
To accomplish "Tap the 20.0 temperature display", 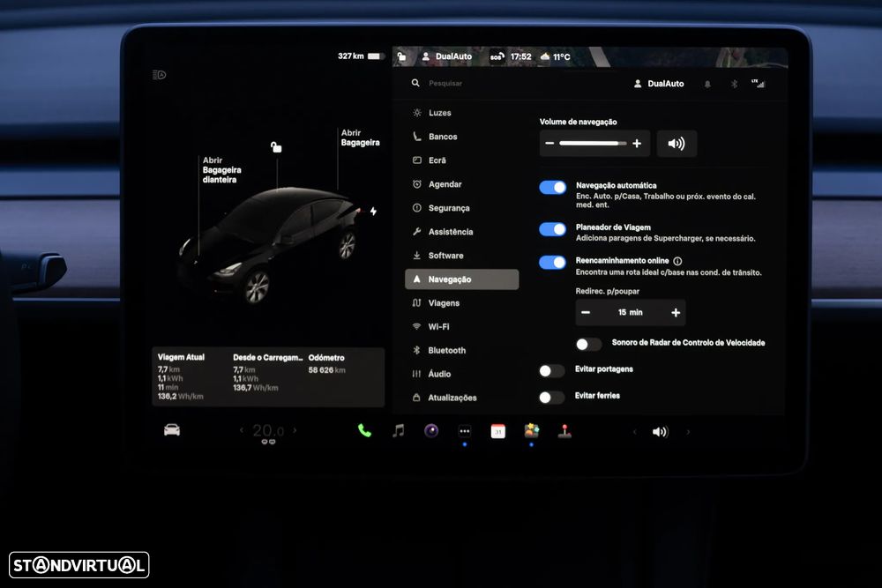I will click(268, 430).
